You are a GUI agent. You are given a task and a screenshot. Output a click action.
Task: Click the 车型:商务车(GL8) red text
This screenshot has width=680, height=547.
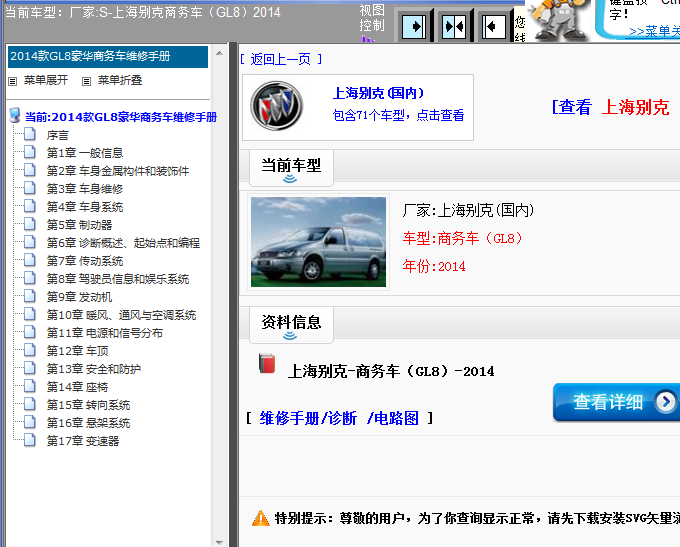tap(463, 239)
